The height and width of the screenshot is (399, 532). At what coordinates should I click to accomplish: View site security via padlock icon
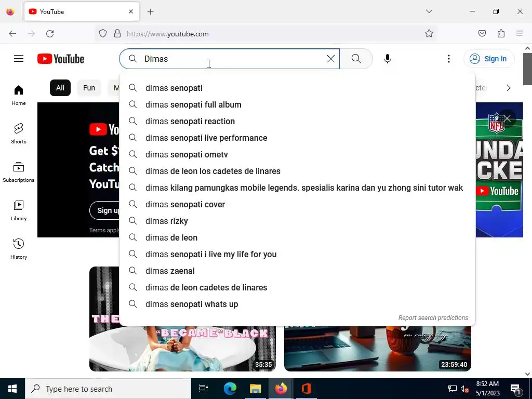(x=117, y=34)
